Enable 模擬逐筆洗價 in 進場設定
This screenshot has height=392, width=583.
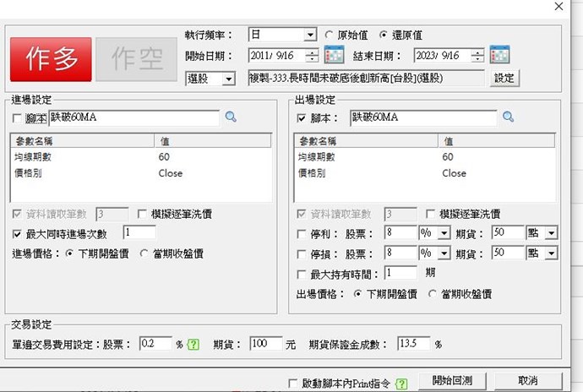pyautogui.click(x=142, y=214)
